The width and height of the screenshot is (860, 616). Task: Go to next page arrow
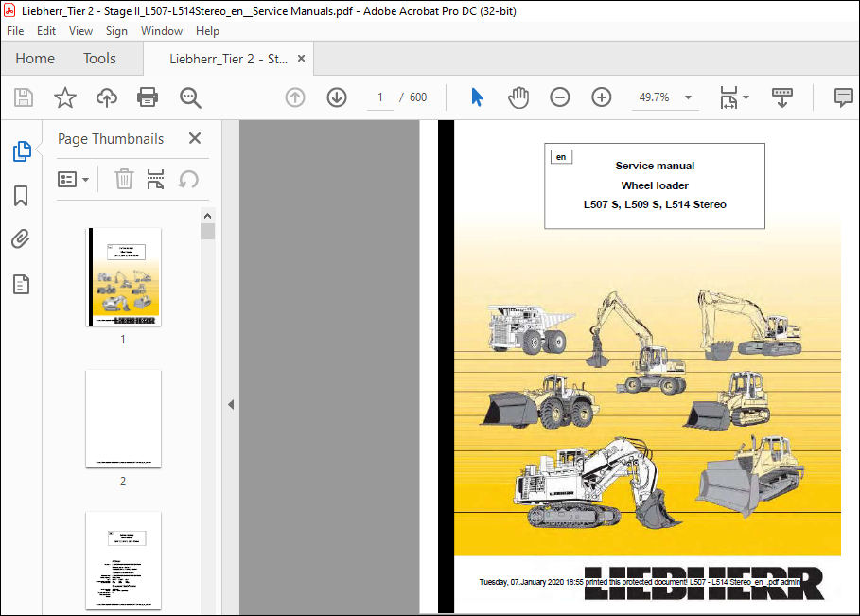click(337, 97)
